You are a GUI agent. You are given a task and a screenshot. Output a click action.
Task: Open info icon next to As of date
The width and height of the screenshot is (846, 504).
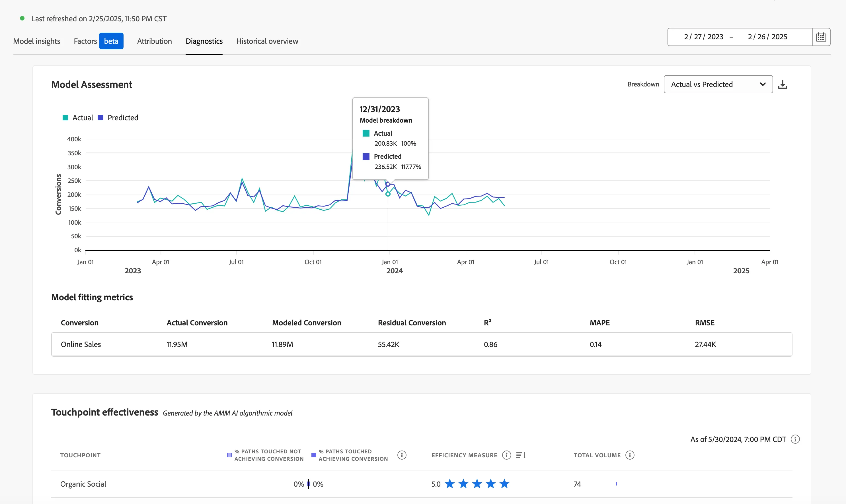click(795, 439)
